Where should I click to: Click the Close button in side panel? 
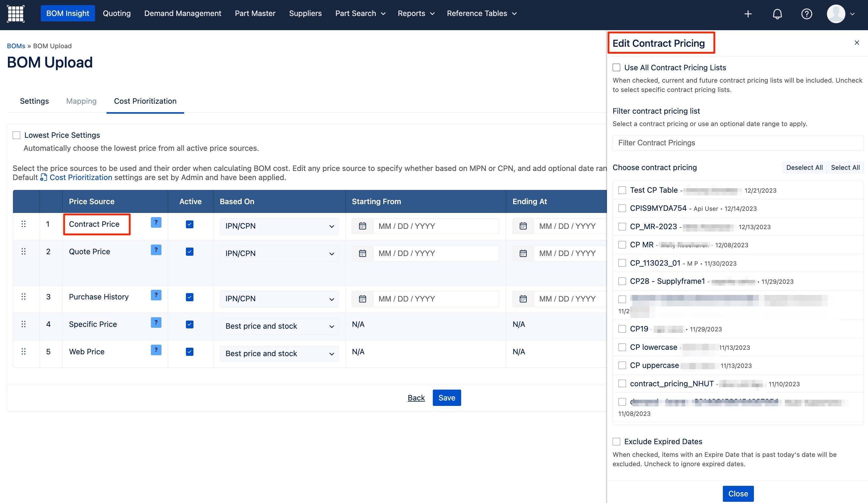click(x=738, y=494)
